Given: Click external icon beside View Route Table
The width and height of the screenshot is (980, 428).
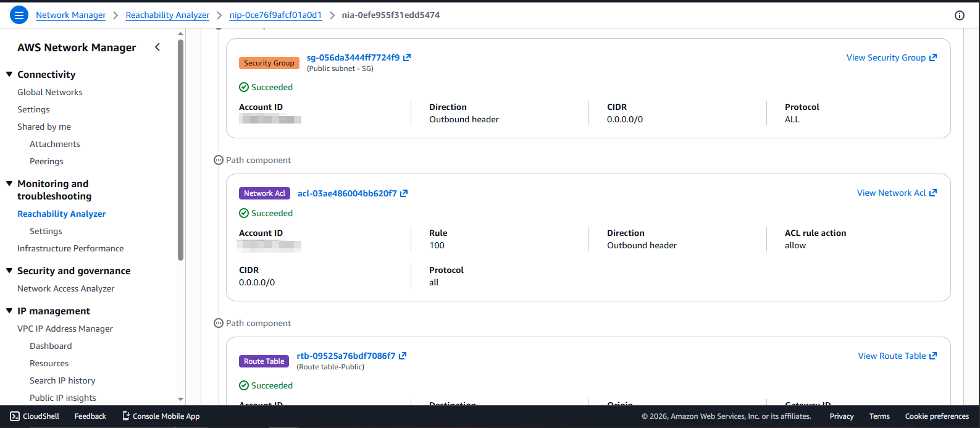Looking at the screenshot, I should tap(933, 356).
